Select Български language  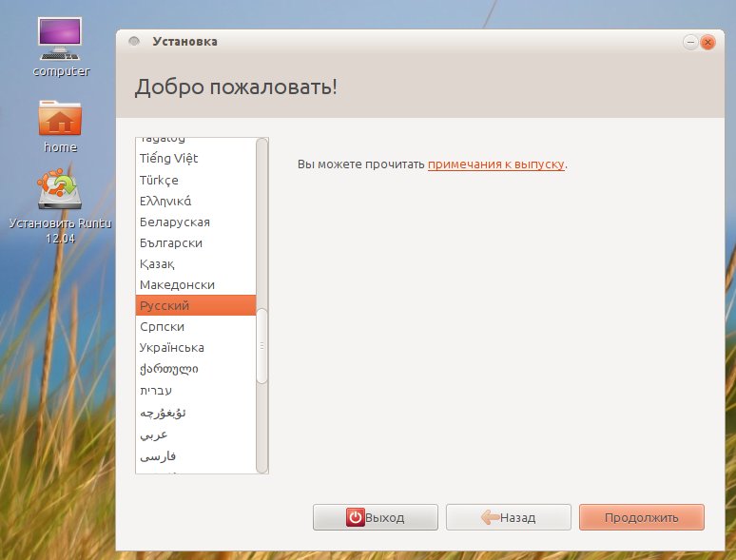pos(196,242)
